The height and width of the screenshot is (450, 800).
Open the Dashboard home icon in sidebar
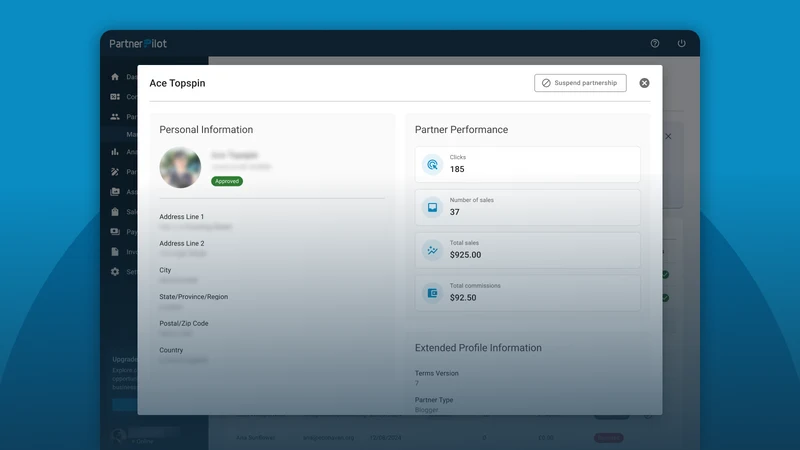(115, 77)
